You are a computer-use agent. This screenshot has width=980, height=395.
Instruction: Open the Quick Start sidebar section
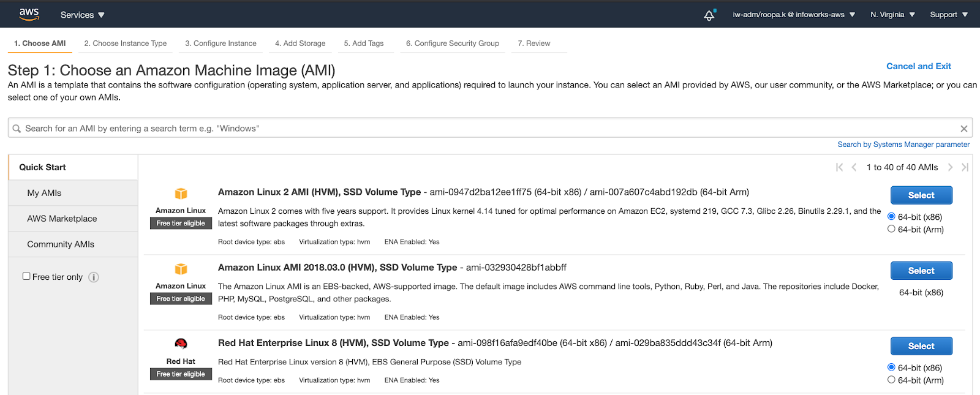(x=73, y=167)
